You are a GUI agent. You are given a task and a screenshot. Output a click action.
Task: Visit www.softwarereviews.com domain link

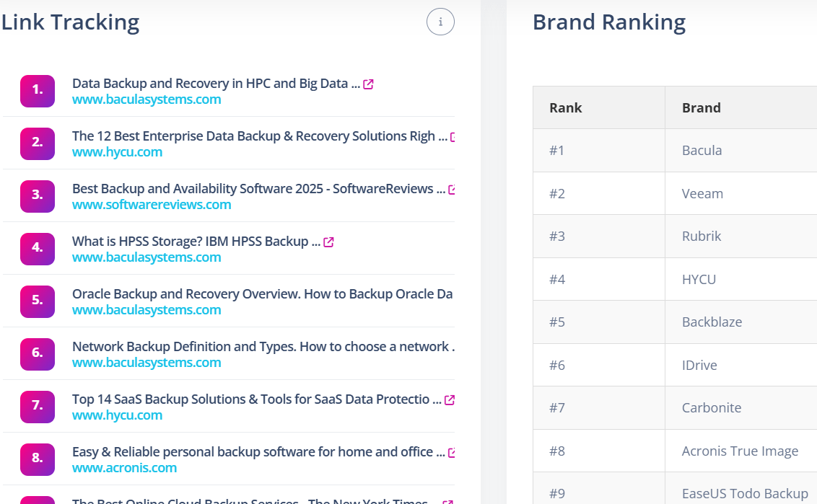(152, 205)
